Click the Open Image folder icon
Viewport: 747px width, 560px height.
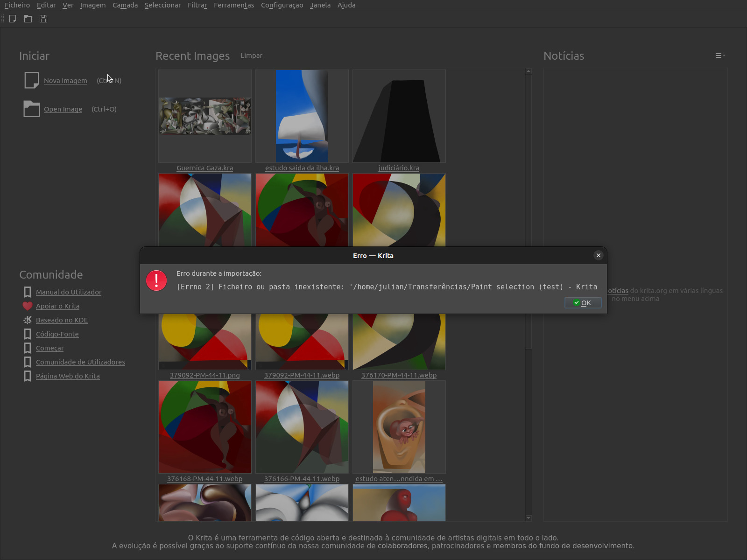(31, 109)
